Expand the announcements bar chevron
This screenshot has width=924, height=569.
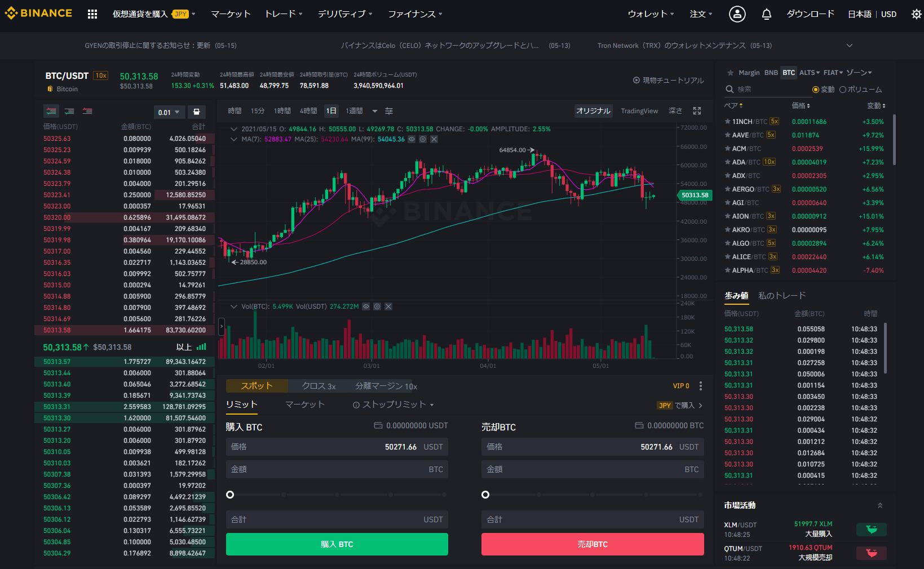point(850,46)
